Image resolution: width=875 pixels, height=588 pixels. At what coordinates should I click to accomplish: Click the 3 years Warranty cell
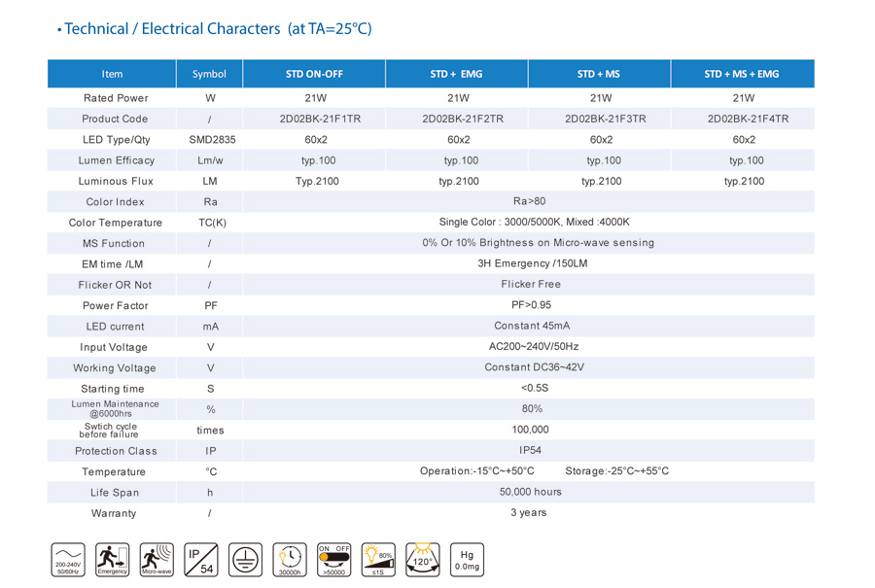click(526, 513)
